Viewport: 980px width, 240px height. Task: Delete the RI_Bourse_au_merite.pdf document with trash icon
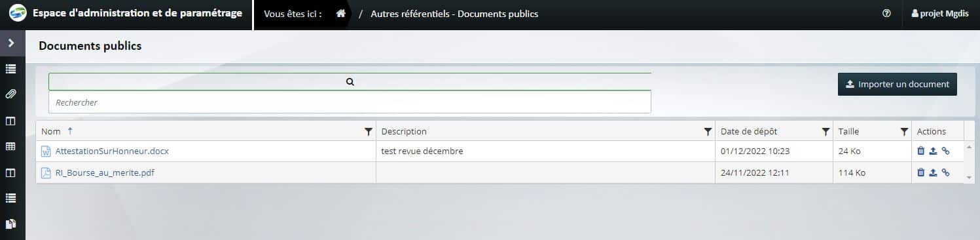921,172
